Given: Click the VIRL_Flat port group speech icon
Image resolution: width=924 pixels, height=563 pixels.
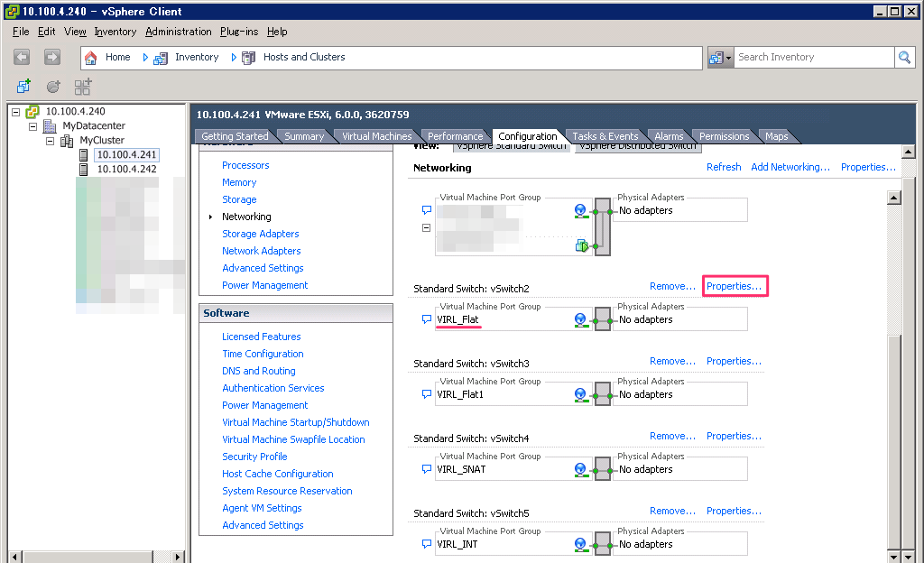Looking at the screenshot, I should pos(427,319).
